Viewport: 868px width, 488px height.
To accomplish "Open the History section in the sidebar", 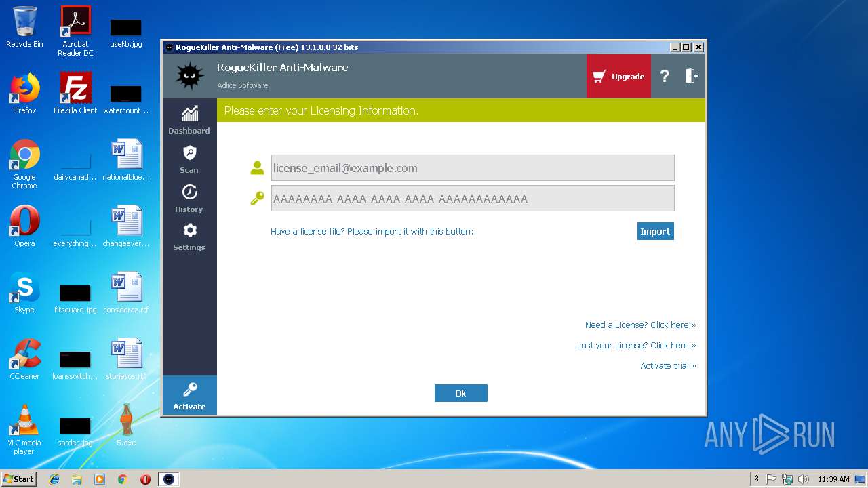I will click(x=189, y=199).
